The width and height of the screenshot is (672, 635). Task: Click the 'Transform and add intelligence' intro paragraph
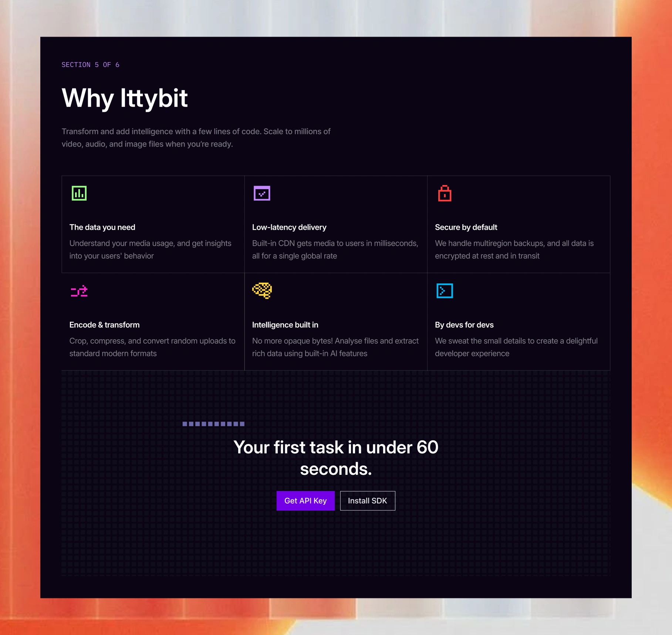point(196,138)
